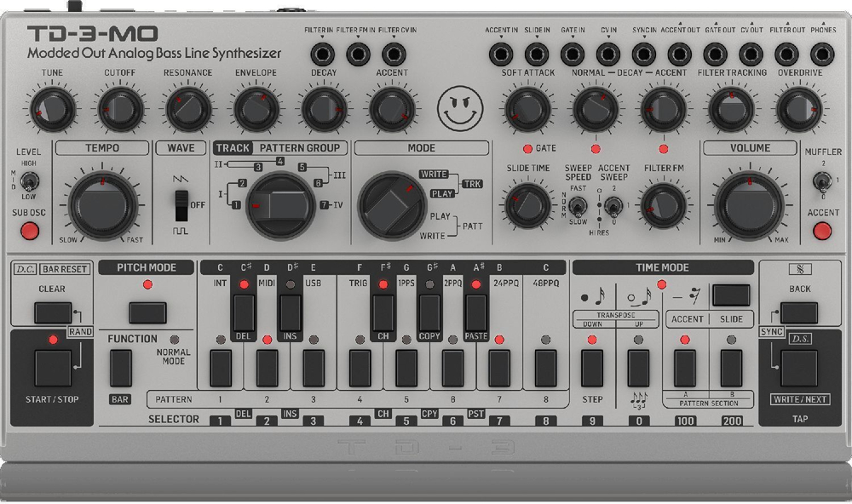
Task: Push the C# DEL black key
Action: click(x=244, y=313)
